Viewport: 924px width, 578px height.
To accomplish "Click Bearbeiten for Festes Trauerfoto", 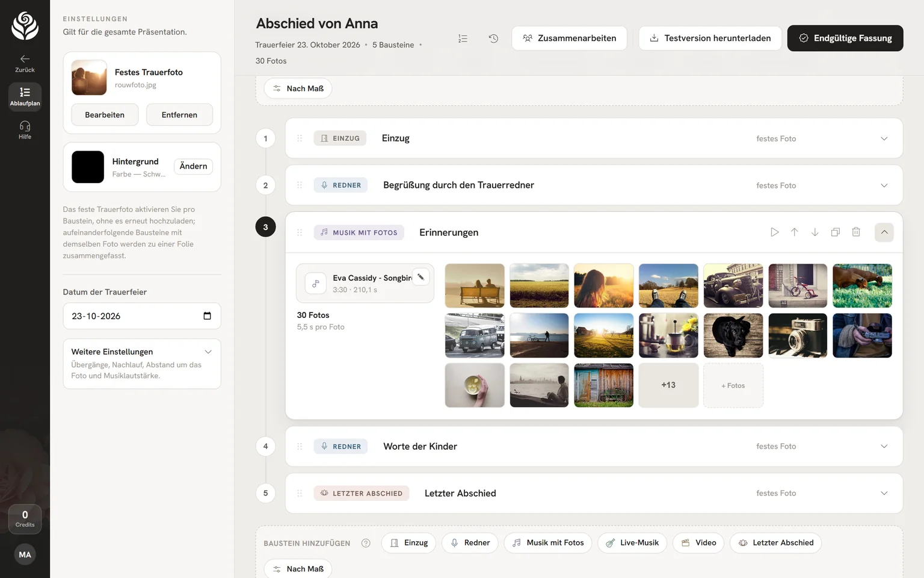I will (x=105, y=115).
